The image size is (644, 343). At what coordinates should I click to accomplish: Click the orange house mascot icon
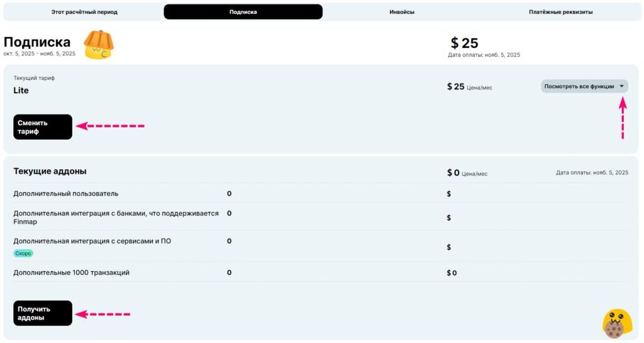(98, 45)
